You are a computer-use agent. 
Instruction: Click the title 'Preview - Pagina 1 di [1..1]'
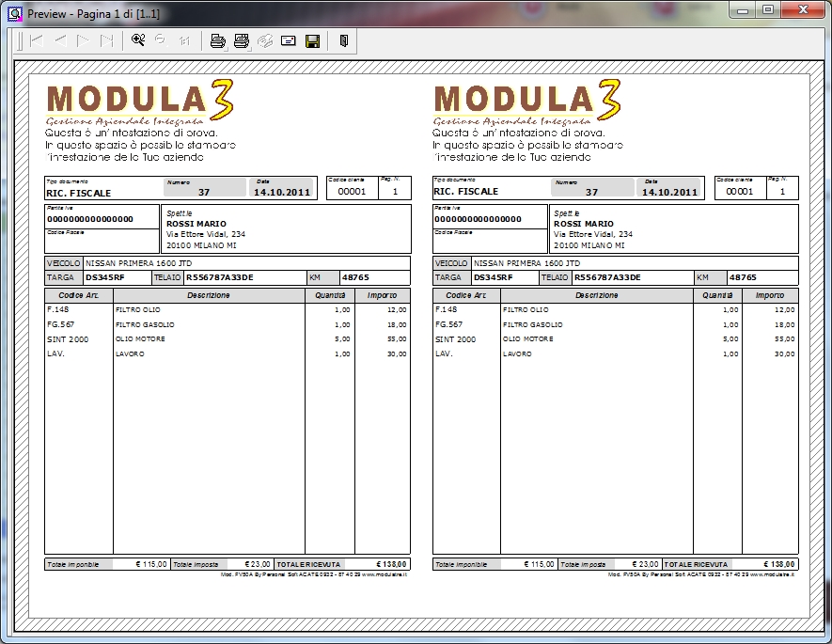coord(93,14)
